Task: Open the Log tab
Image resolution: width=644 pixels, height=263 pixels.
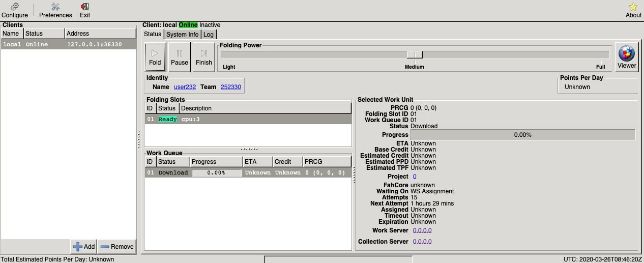Action: point(209,35)
